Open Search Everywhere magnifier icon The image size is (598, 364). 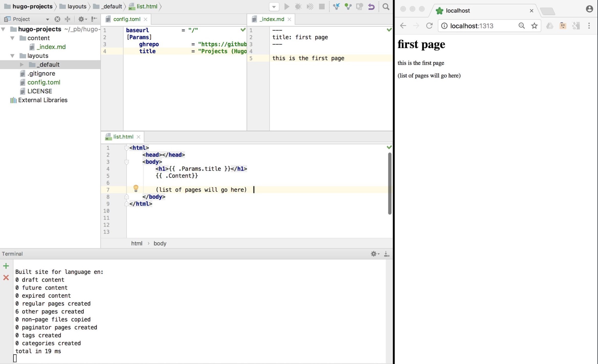(386, 7)
